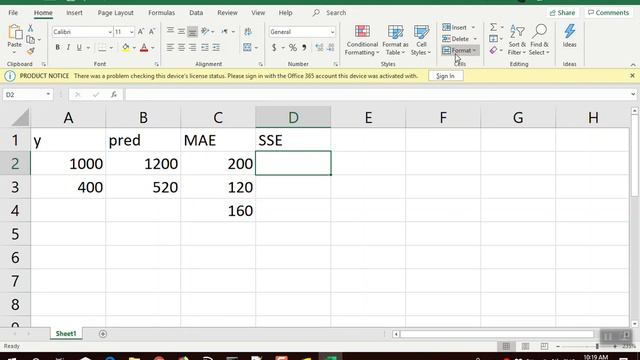Open the font size dropdown
The height and width of the screenshot is (360, 640).
131,32
